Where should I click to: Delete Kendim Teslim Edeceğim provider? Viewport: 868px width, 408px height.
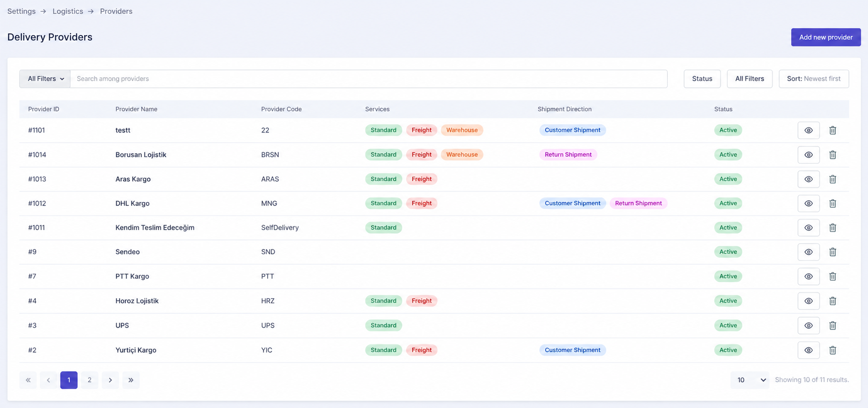pyautogui.click(x=832, y=228)
